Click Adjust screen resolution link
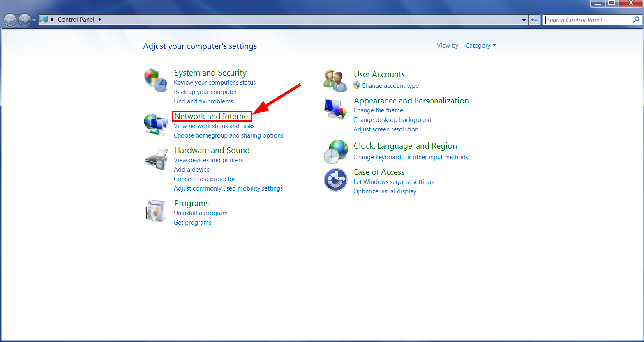 tap(385, 129)
